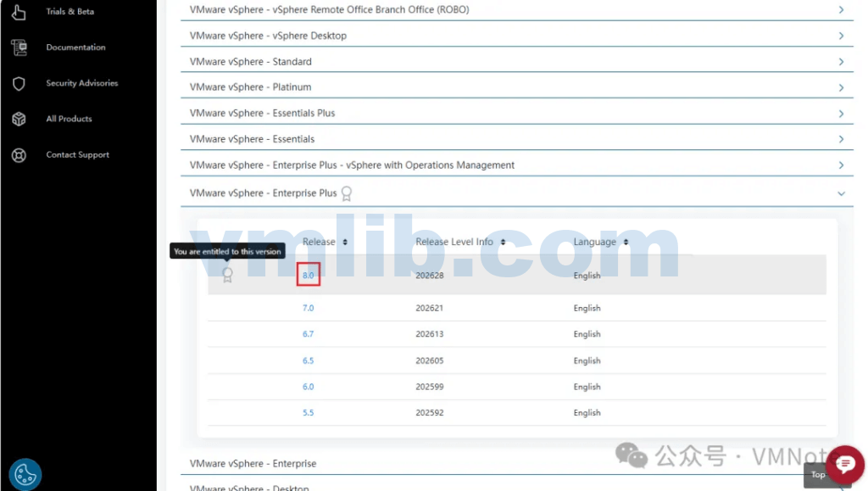Open release 6.7 link
Image resolution: width=868 pixels, height=491 pixels.
[x=309, y=334]
